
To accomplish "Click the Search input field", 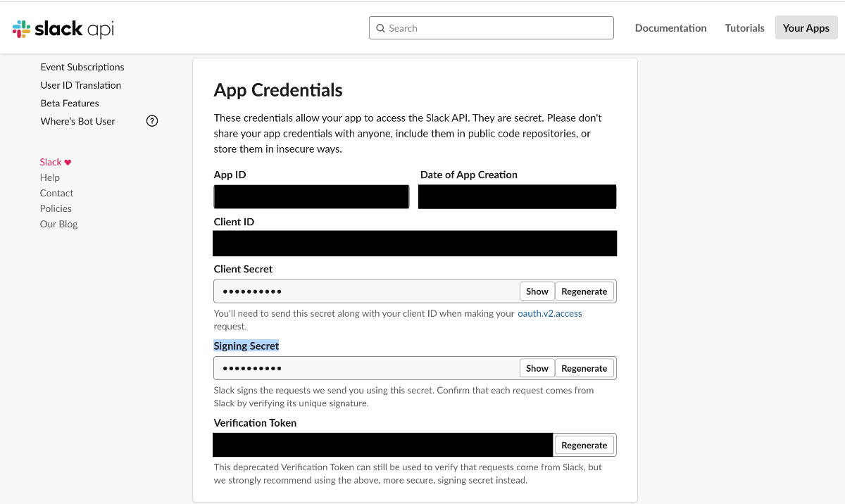I will click(x=492, y=28).
